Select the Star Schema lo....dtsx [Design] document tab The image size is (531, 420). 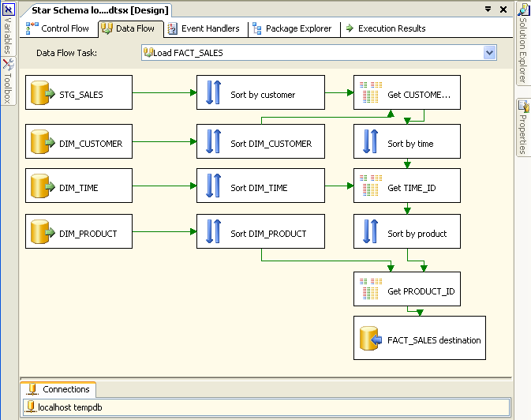point(99,10)
